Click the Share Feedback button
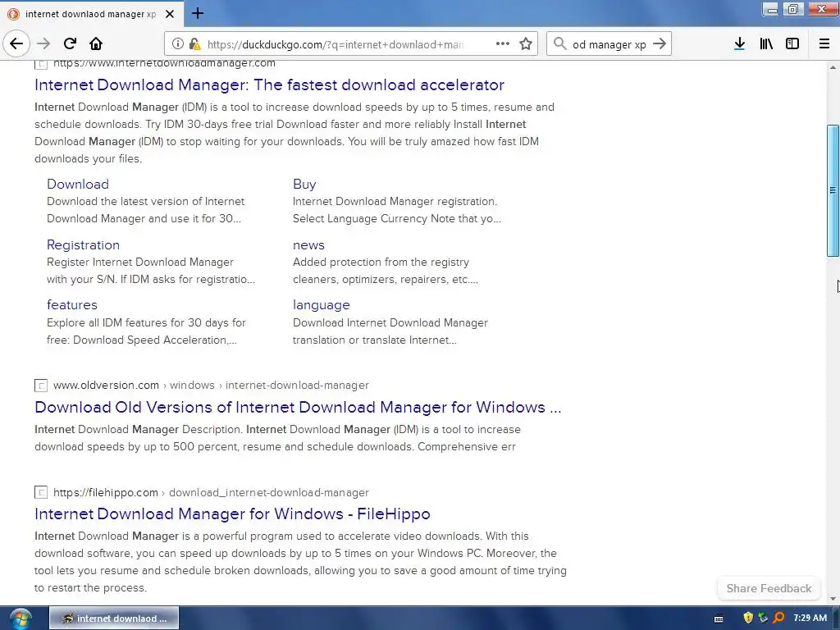 click(769, 588)
